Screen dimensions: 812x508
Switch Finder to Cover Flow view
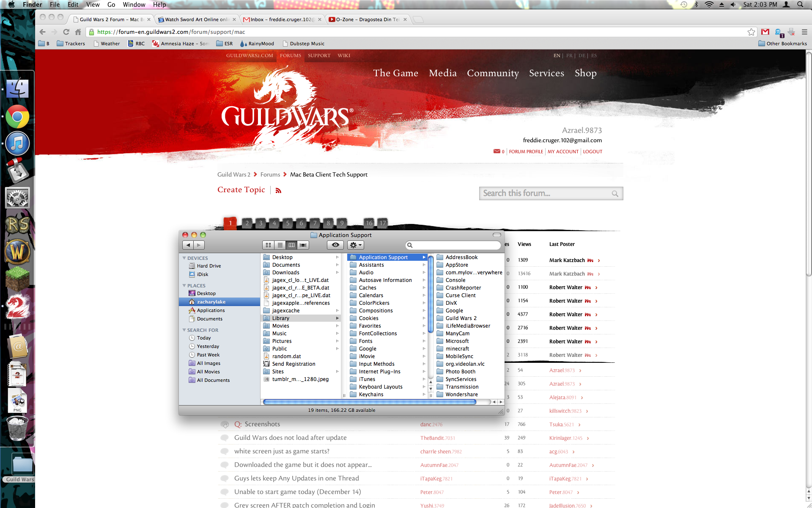point(303,245)
